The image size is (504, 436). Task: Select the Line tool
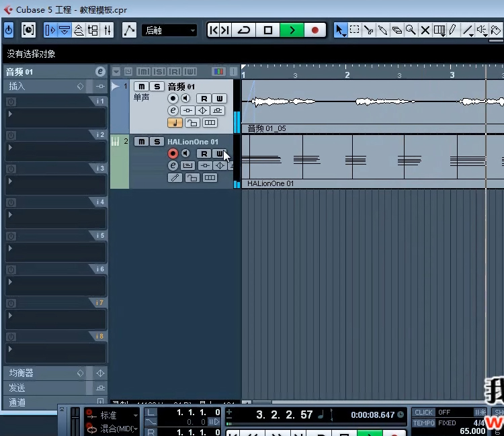tap(467, 30)
